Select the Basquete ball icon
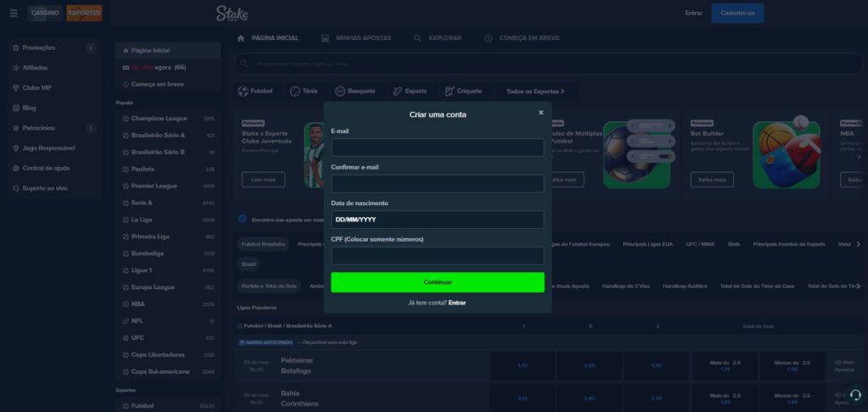This screenshot has width=868, height=412. click(x=340, y=92)
